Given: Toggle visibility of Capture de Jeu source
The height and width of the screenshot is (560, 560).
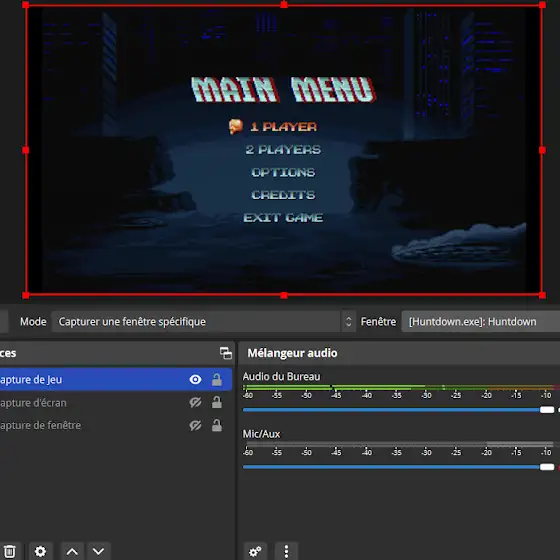Looking at the screenshot, I should [195, 379].
